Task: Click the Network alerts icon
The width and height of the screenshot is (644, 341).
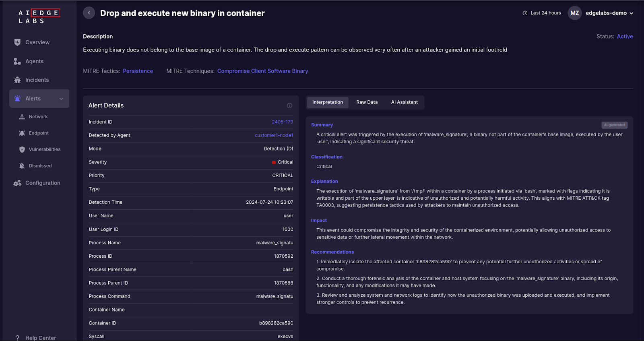Action: pos(22,117)
